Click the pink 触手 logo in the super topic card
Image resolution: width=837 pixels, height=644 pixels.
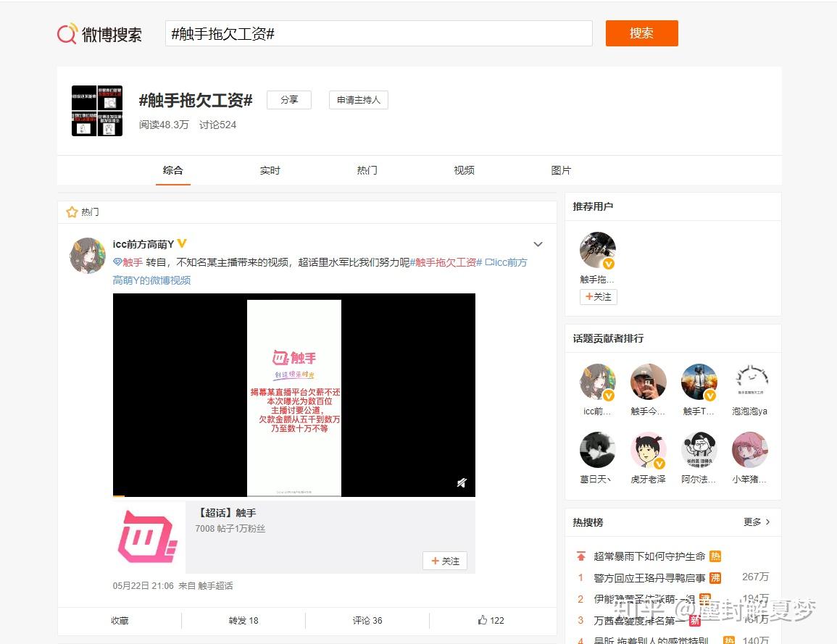pos(146,536)
